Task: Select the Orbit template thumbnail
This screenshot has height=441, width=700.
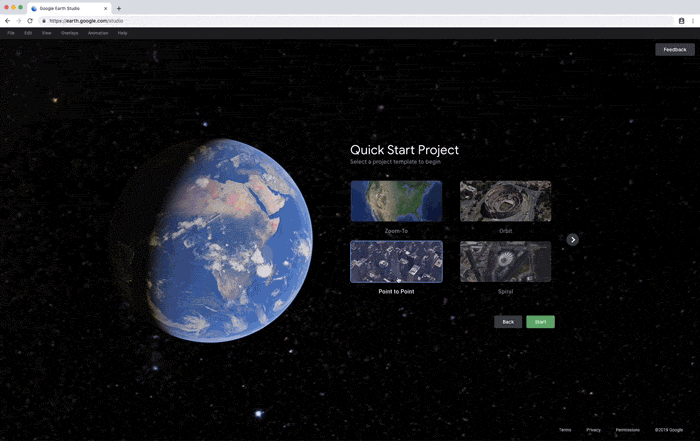Action: point(505,201)
